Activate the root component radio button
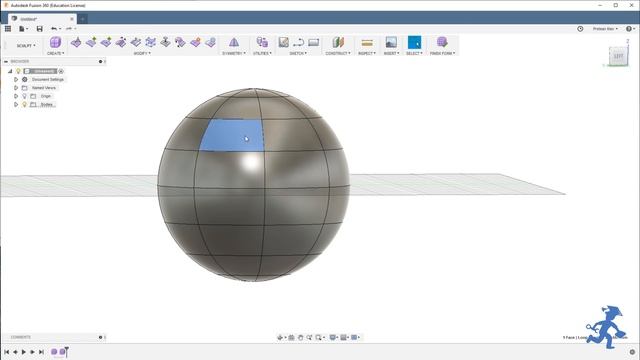 point(61,71)
